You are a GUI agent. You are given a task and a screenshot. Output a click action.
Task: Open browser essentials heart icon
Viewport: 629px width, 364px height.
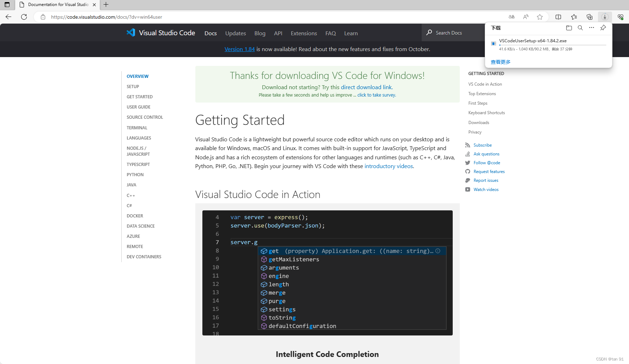click(621, 17)
